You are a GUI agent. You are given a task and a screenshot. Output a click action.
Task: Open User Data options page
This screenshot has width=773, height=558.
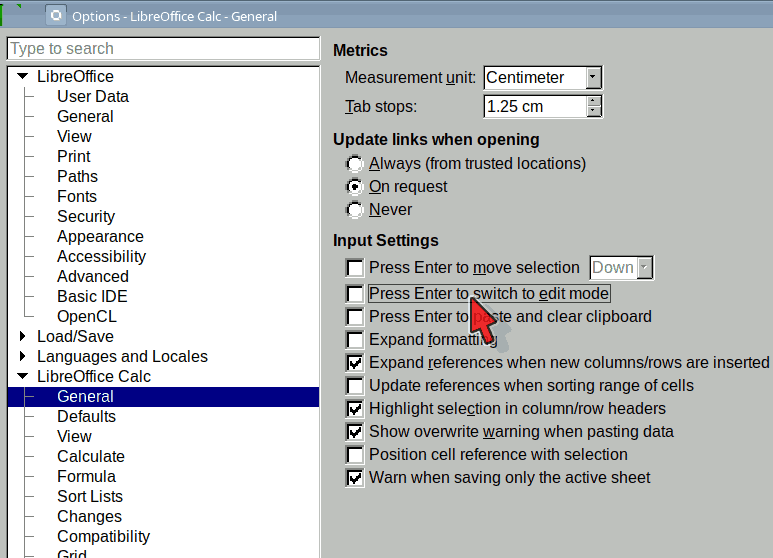(93, 97)
